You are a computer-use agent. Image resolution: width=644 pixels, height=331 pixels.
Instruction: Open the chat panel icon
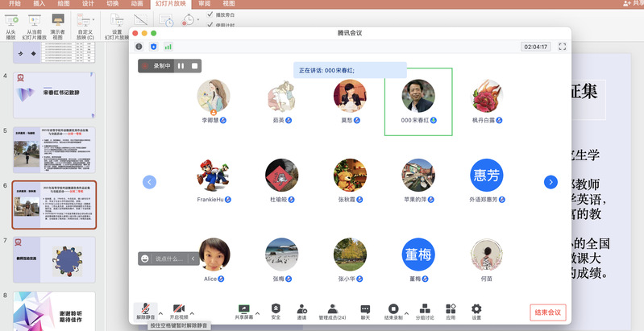(x=365, y=309)
